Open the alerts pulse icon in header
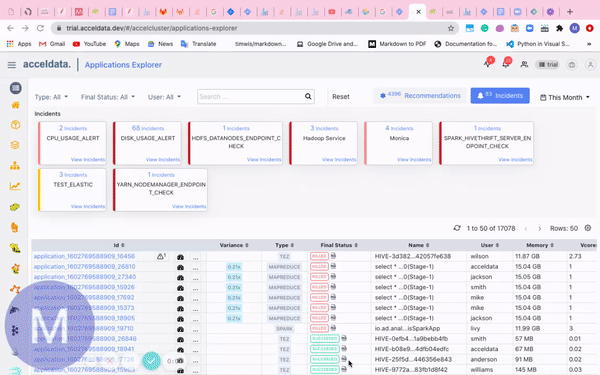The image size is (600, 375). pyautogui.click(x=488, y=64)
